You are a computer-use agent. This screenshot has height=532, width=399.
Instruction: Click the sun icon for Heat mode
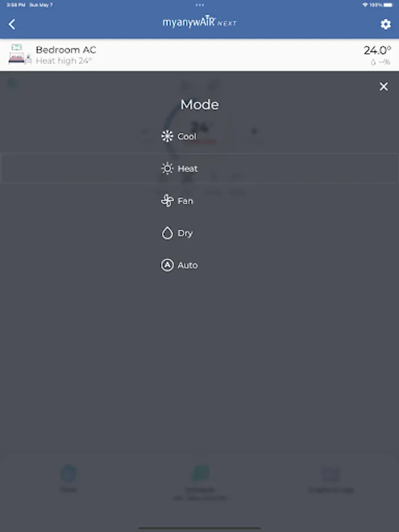[167, 168]
